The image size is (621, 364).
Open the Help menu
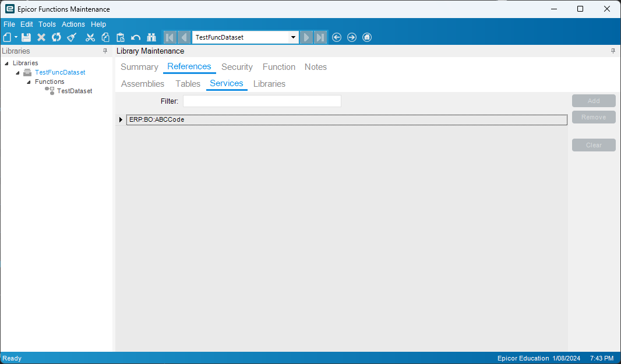(98, 24)
